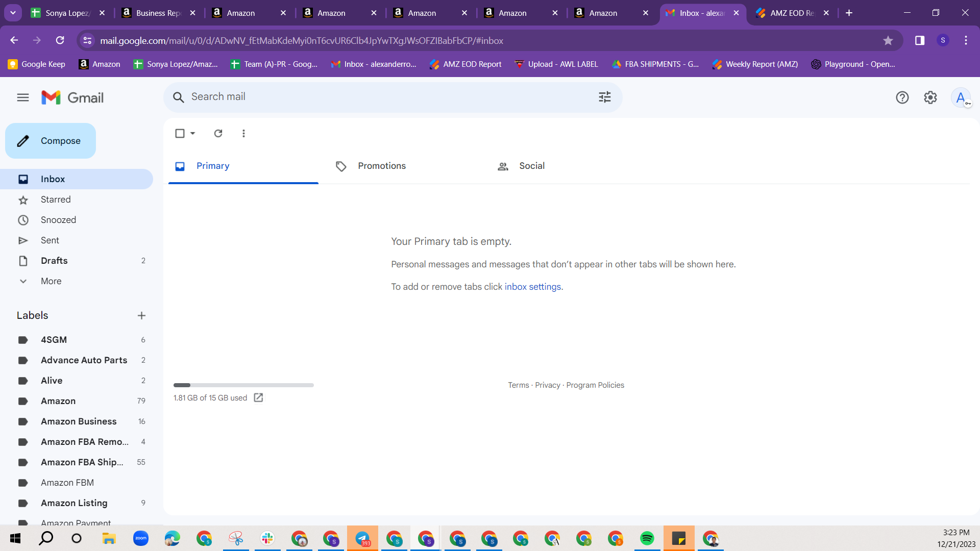Open the main menu hamburger icon
This screenshot has height=551, width=980.
[x=23, y=97]
